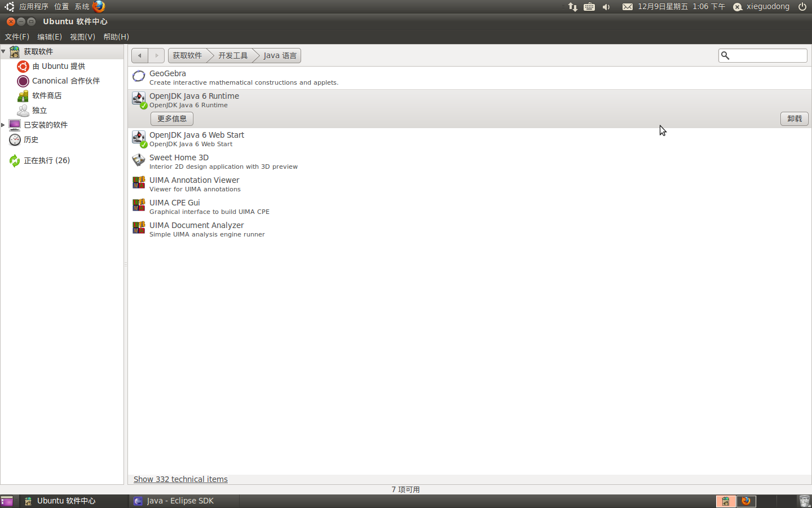Open the 系统 panel menu
The height and width of the screenshot is (508, 812).
[82, 7]
